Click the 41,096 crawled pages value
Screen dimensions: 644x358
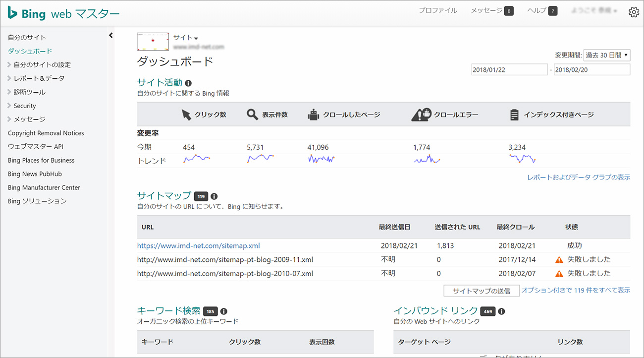click(x=318, y=147)
